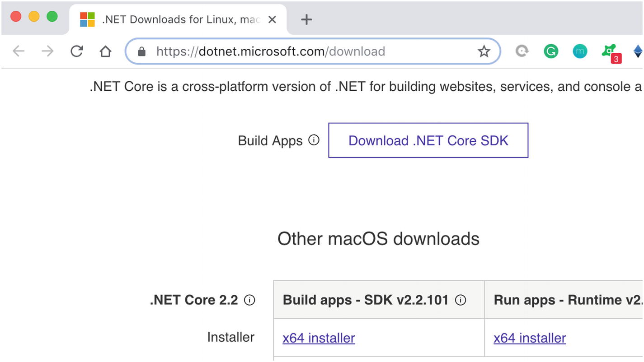This screenshot has width=644, height=362.
Task: Click the '.NET Core 2.2' label
Action: (x=194, y=300)
